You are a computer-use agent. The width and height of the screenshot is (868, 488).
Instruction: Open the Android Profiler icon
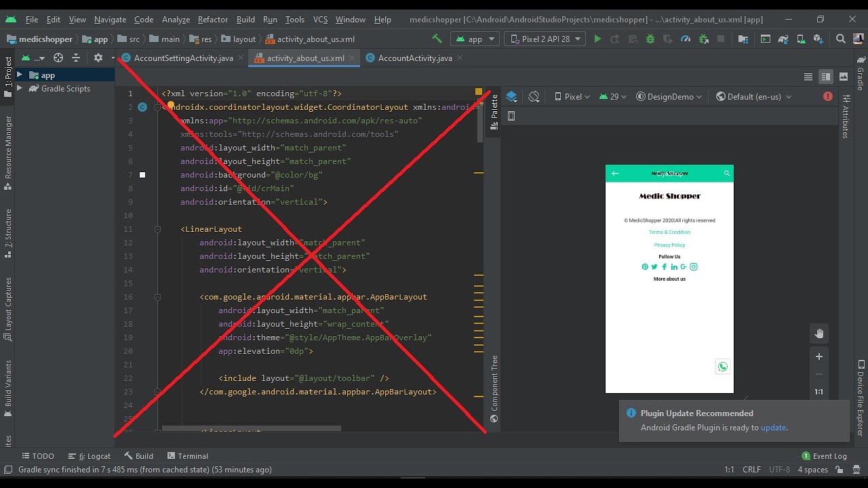tap(686, 39)
